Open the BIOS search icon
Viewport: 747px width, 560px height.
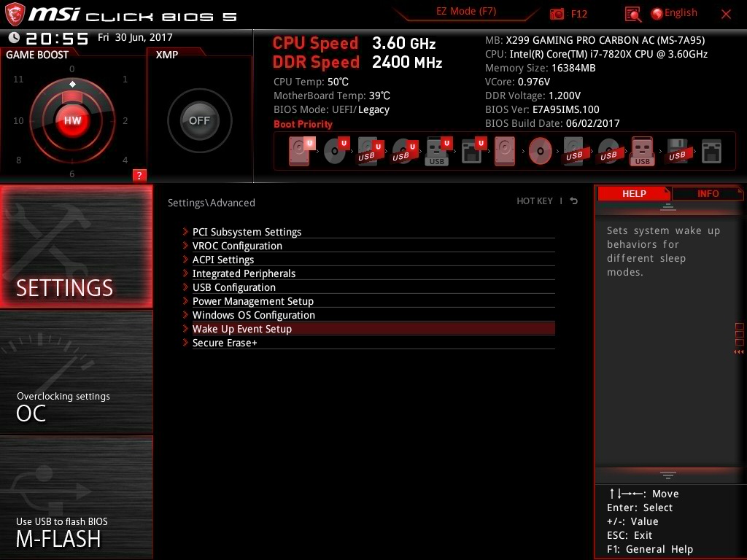(x=633, y=14)
